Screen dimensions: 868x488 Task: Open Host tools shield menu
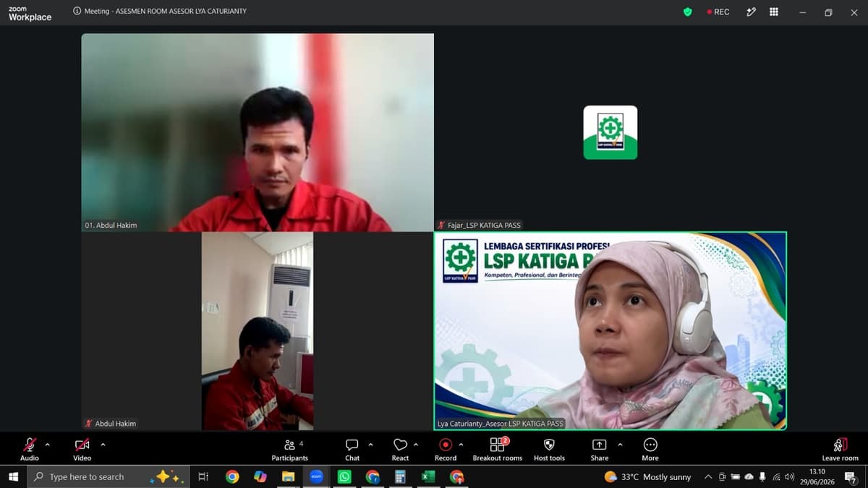pos(549,449)
